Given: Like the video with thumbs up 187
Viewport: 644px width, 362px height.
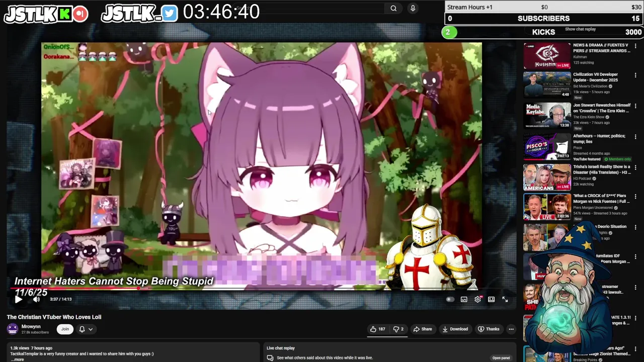Looking at the screenshot, I should [x=378, y=329].
